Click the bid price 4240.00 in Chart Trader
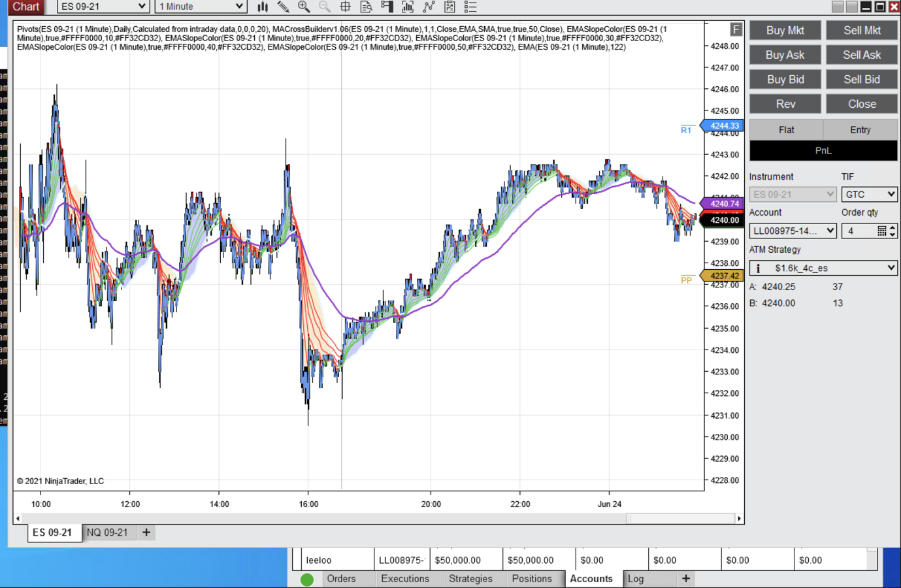Image resolution: width=901 pixels, height=588 pixels. point(779,303)
